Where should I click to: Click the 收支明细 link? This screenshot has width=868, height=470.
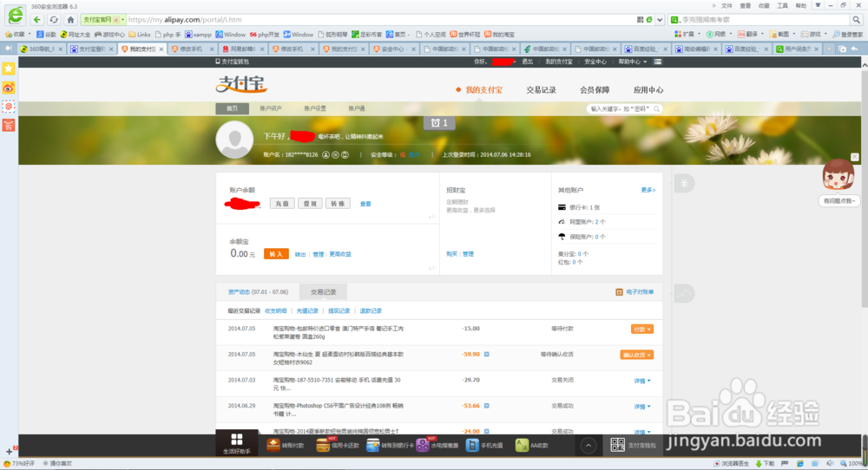pos(276,310)
